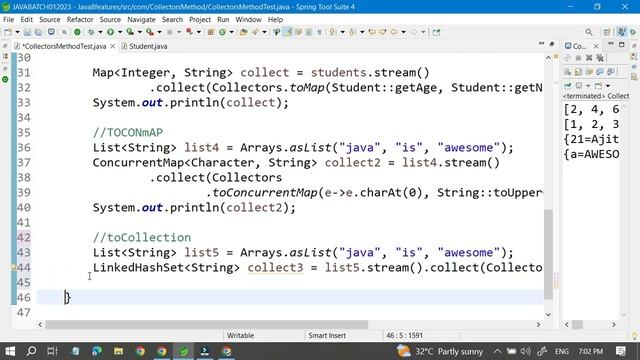640x360 pixels.
Task: Open the Project menu
Action: (x=200, y=19)
